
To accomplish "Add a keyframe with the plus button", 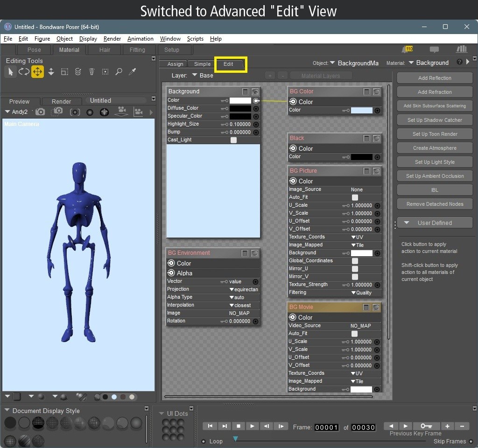I will 448,426.
